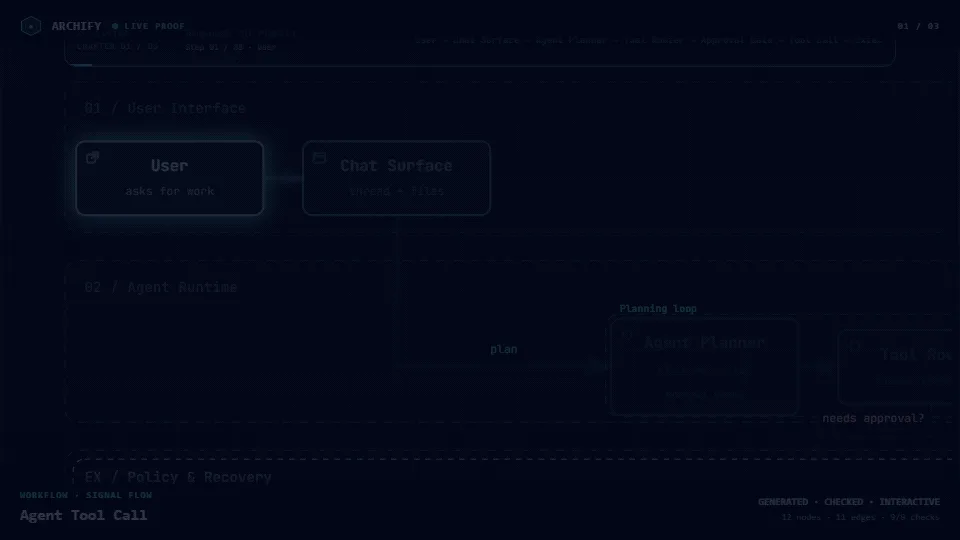Image resolution: width=960 pixels, height=540 pixels.
Task: Select the Chat Surface node card
Action: (396, 178)
